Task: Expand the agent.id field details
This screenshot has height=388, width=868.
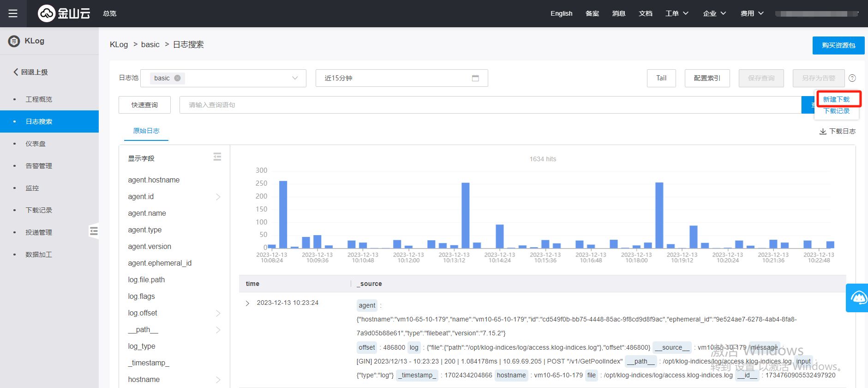Action: (x=218, y=197)
